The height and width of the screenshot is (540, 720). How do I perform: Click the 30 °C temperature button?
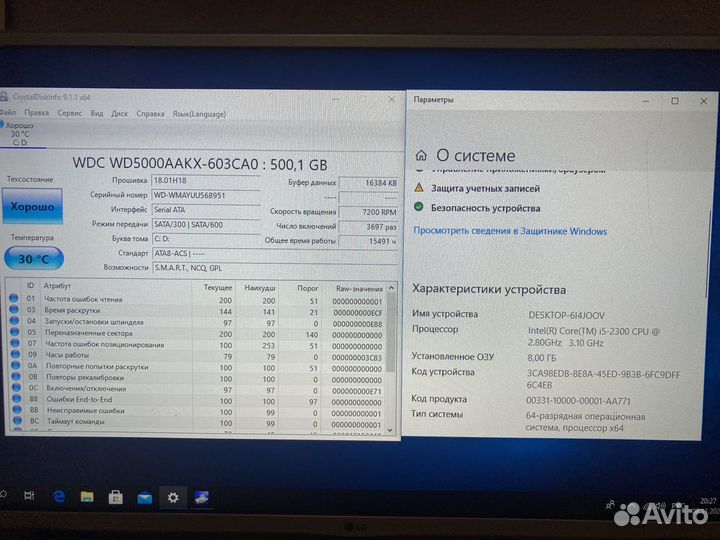(x=34, y=259)
